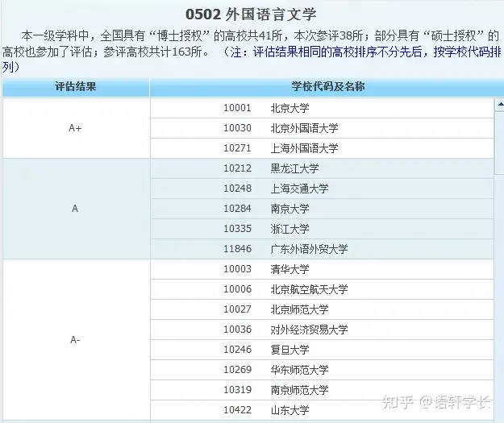The image size is (504, 423).
Task: Click school code 10003
Action: [x=237, y=269]
